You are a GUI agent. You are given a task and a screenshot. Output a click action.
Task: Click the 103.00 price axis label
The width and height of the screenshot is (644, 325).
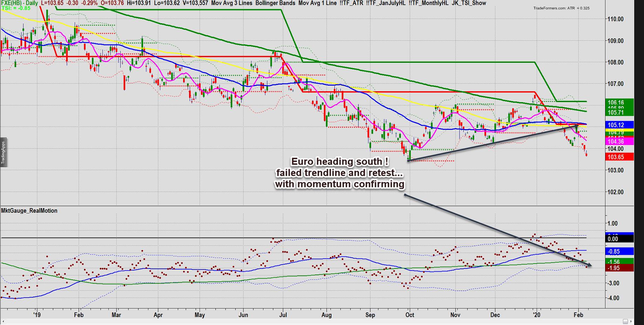coord(616,170)
